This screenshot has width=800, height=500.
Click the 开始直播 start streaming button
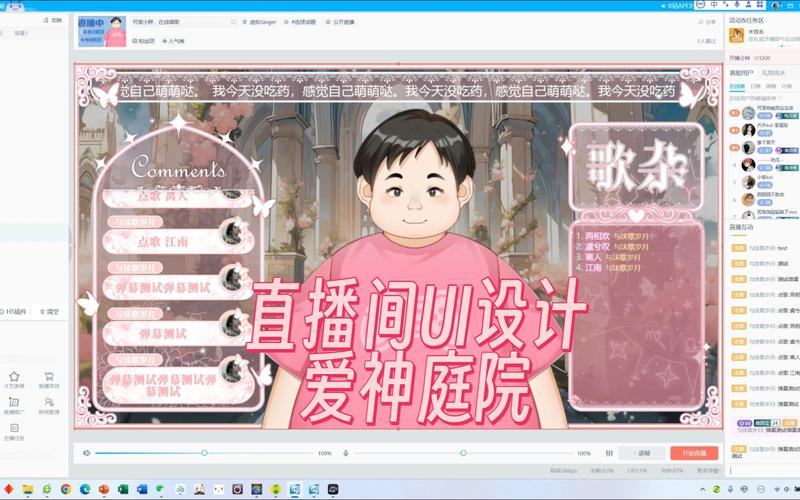click(x=694, y=453)
